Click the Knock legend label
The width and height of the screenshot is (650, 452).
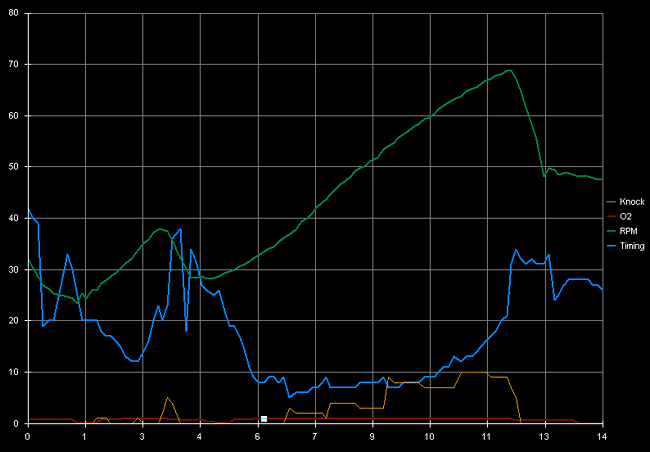631,201
